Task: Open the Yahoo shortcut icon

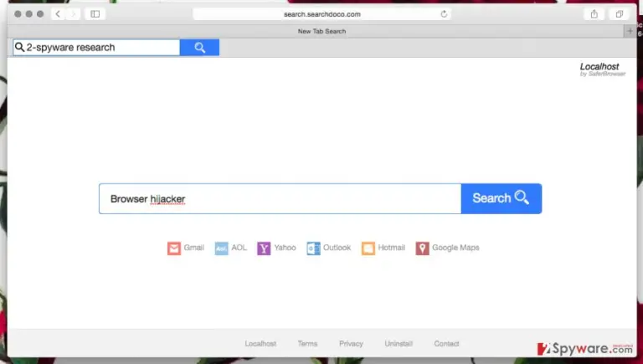Action: coord(264,248)
